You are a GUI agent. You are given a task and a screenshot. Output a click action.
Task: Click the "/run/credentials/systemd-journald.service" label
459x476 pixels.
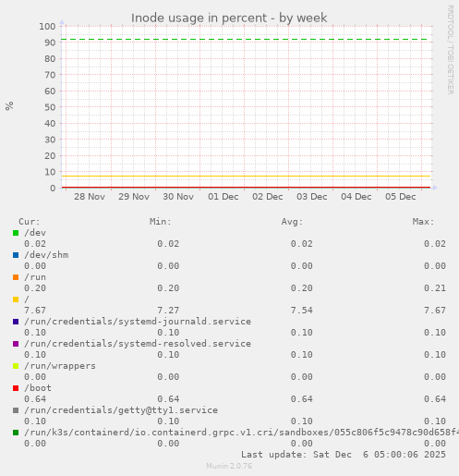(x=138, y=322)
